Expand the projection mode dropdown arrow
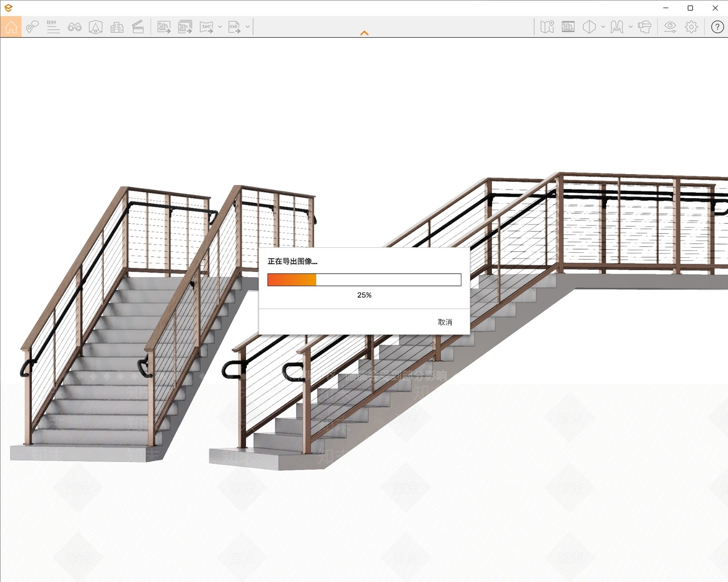The width and height of the screenshot is (728, 582). click(603, 27)
